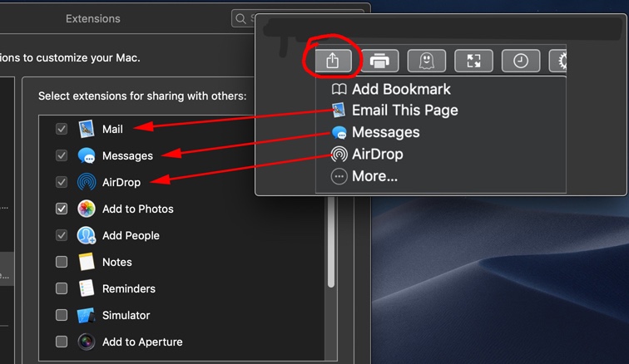Toggle the Messages extension checkbox
629x364 pixels.
[x=62, y=155]
